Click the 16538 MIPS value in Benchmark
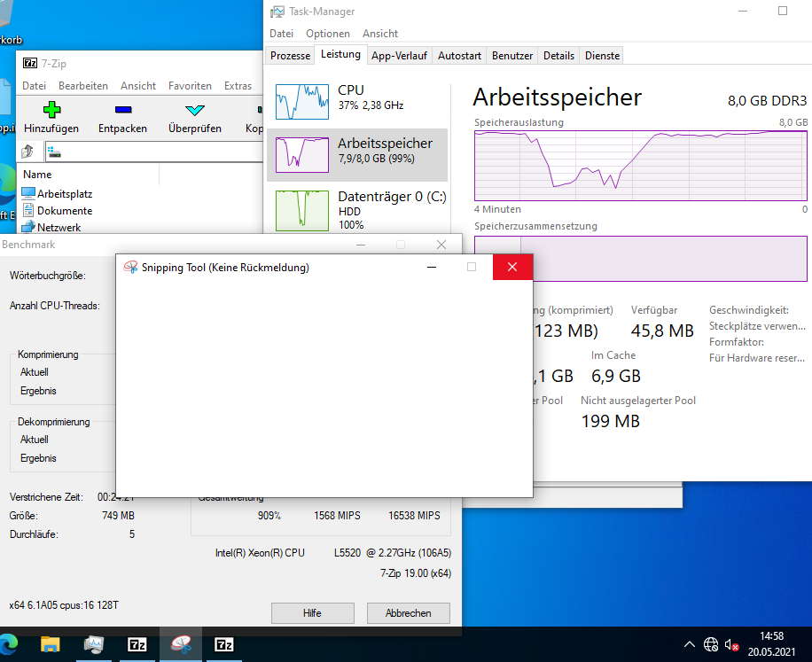This screenshot has width=812, height=662. click(414, 516)
